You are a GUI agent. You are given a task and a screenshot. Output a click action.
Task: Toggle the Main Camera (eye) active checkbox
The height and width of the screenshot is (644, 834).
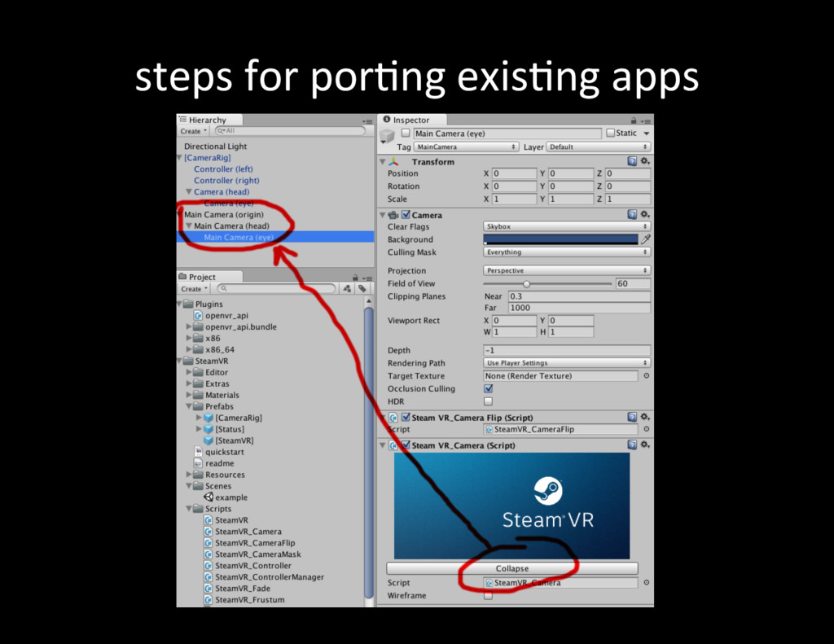pyautogui.click(x=406, y=133)
